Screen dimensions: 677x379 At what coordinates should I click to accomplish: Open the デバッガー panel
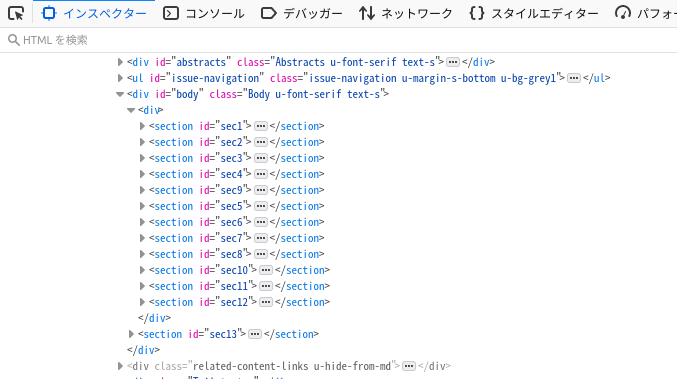[301, 13]
